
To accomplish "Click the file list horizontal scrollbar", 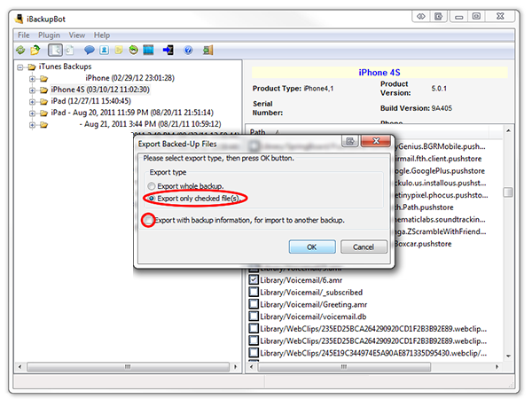I will pos(372,365).
